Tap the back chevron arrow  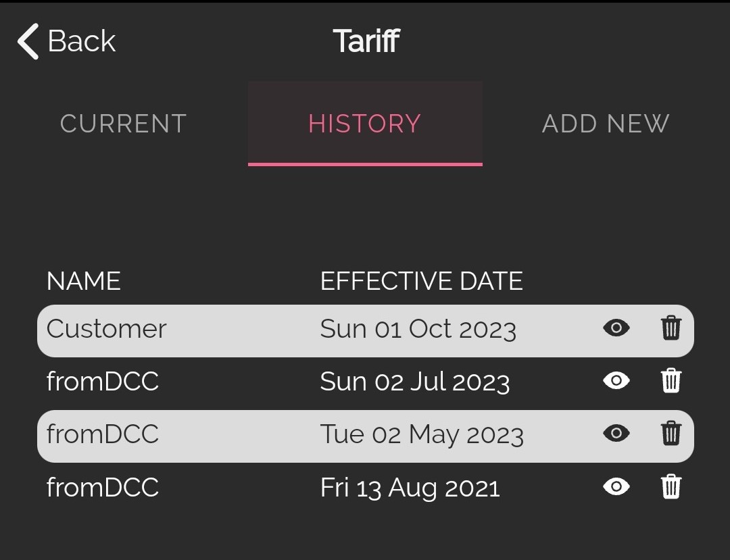28,41
